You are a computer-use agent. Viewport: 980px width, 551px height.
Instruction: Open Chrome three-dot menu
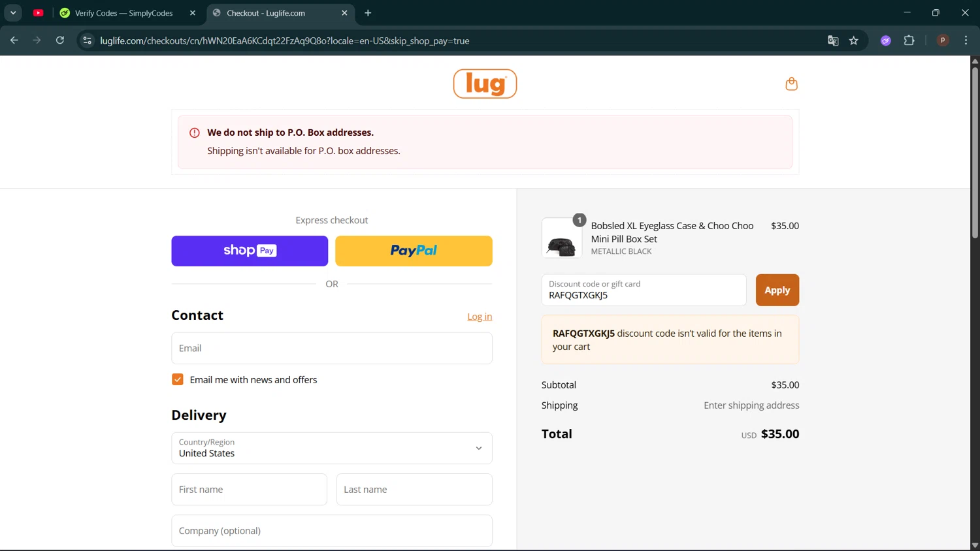point(966,40)
